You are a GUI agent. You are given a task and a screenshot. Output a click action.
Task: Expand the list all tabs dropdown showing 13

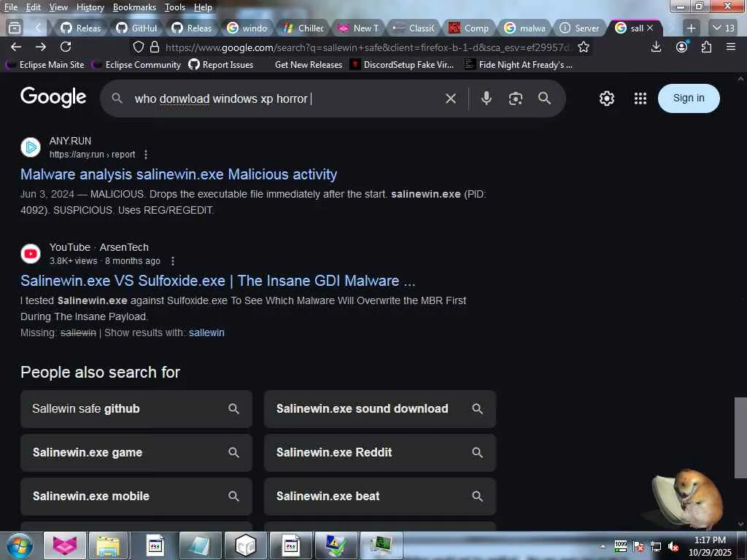pyautogui.click(x=723, y=28)
